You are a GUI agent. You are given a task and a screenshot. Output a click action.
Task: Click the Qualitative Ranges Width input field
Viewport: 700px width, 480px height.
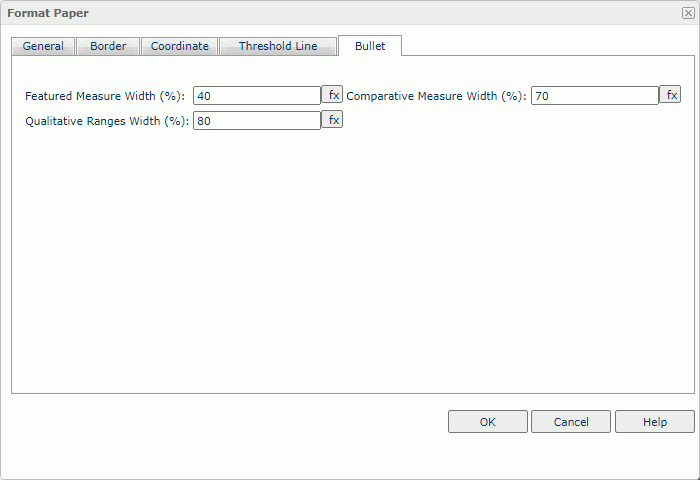(x=256, y=121)
